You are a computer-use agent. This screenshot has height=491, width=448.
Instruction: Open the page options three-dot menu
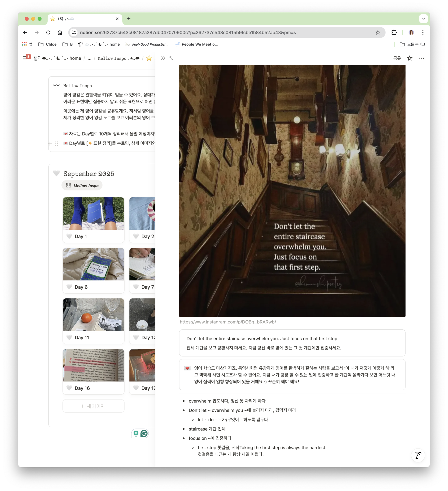[x=421, y=58]
